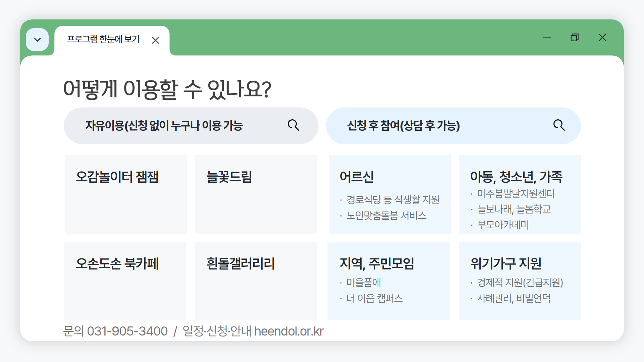Close the 프로그램 한눈에 보기 tab
Screen dimensions: 644x362
155,41
